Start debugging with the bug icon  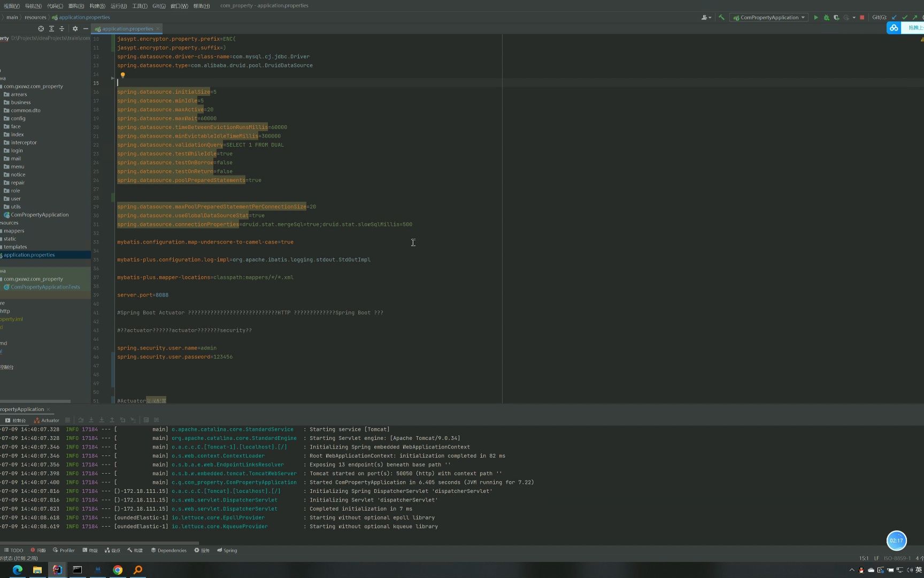point(826,17)
